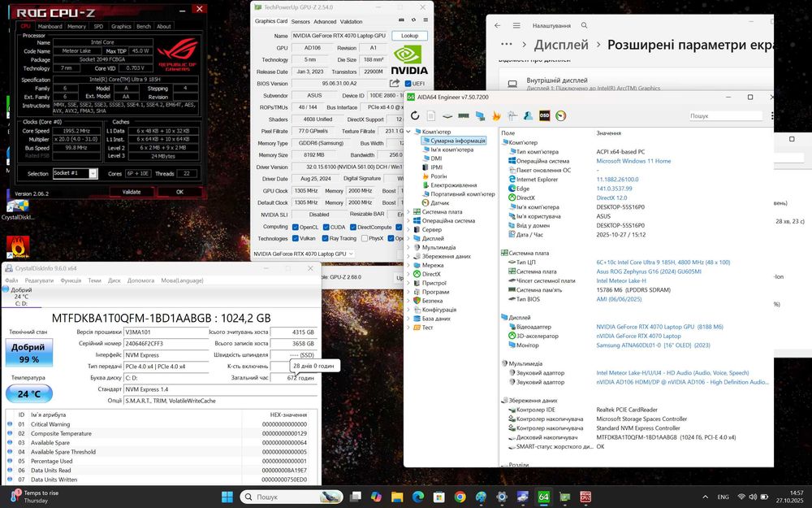Click the Settings search magnifier icon
The width and height of the screenshot is (812, 508).
584,25
